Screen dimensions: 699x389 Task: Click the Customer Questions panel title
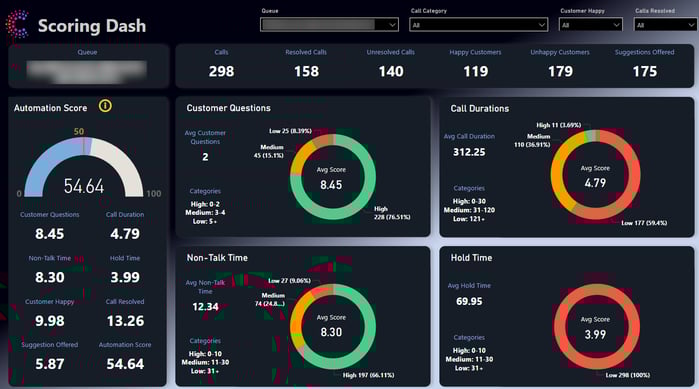pyautogui.click(x=228, y=108)
